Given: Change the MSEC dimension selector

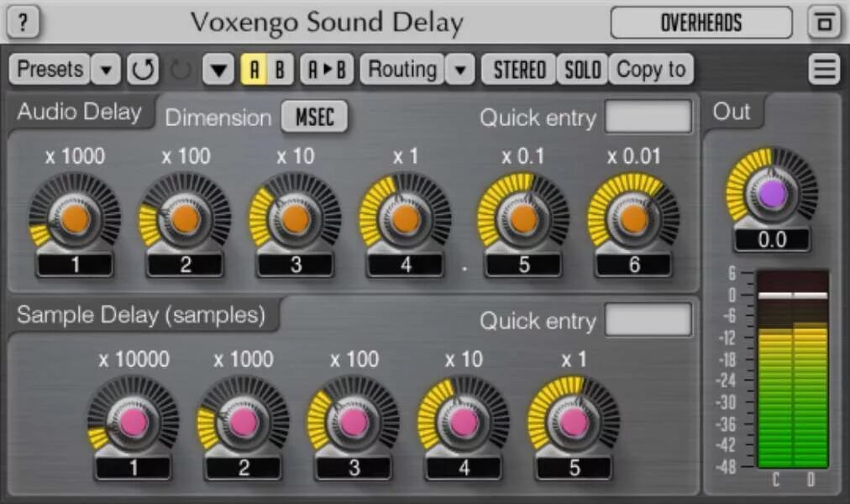Looking at the screenshot, I should 314,117.
